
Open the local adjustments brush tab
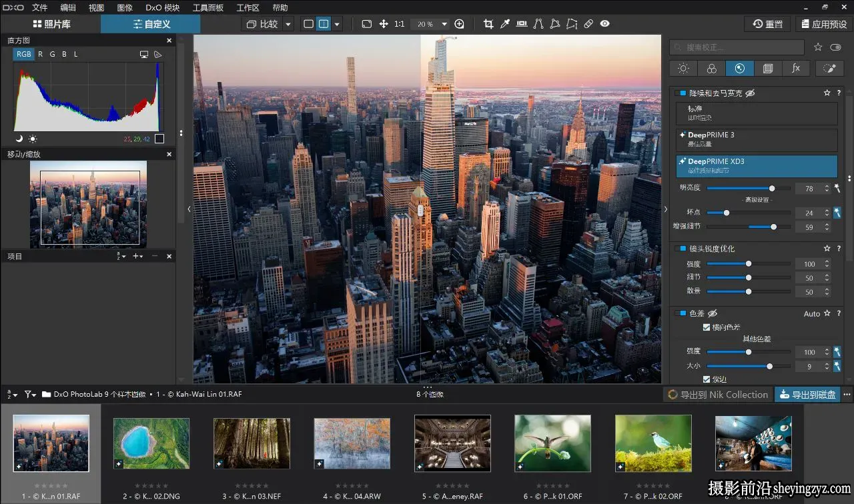coord(829,68)
